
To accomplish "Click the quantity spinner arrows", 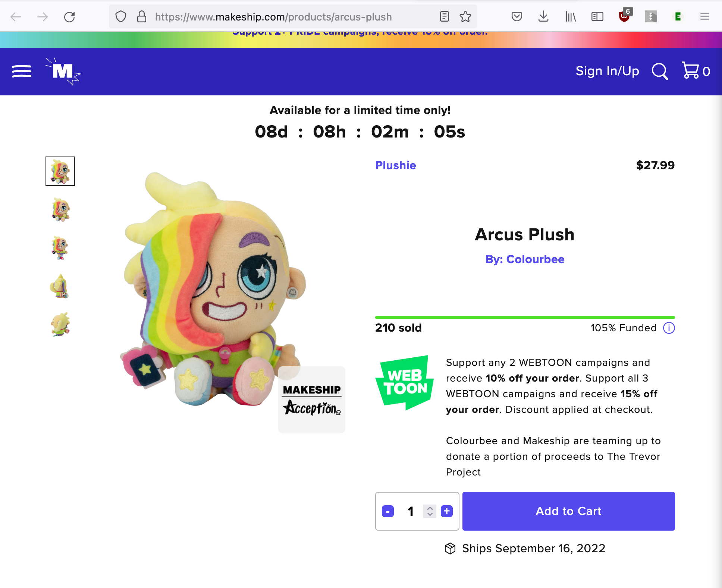I will 430,511.
